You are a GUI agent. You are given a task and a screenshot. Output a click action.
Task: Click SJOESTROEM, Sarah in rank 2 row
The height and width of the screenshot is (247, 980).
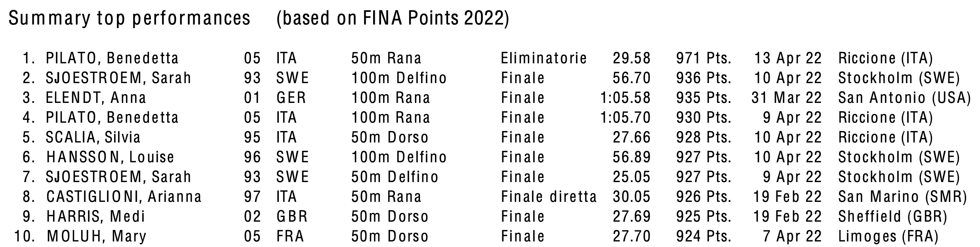click(x=118, y=78)
